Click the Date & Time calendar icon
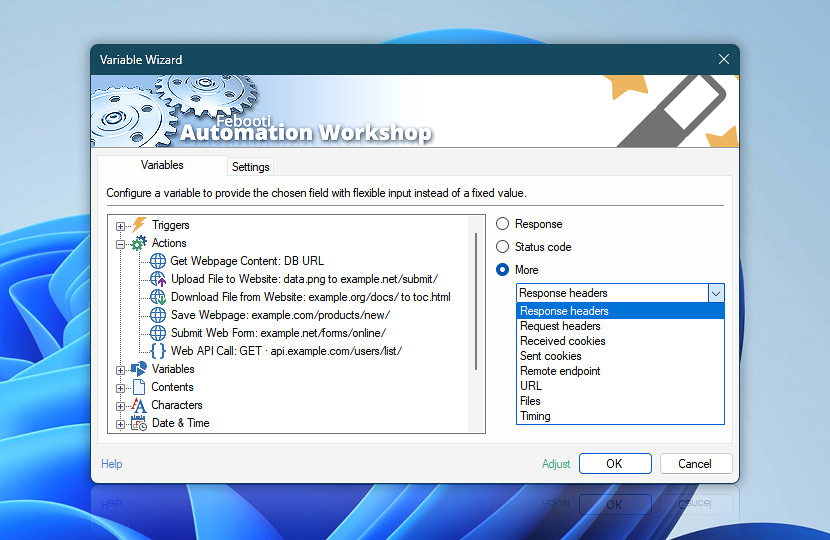 click(139, 423)
